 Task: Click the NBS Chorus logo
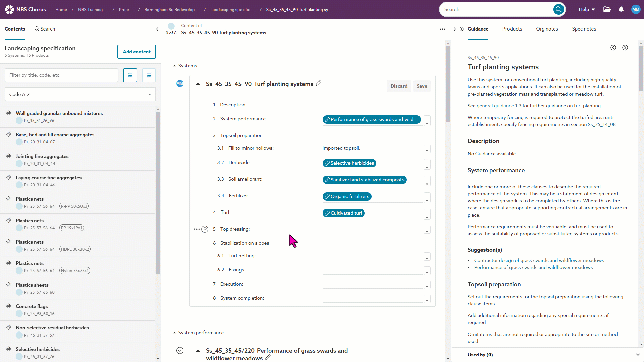[x=25, y=9]
